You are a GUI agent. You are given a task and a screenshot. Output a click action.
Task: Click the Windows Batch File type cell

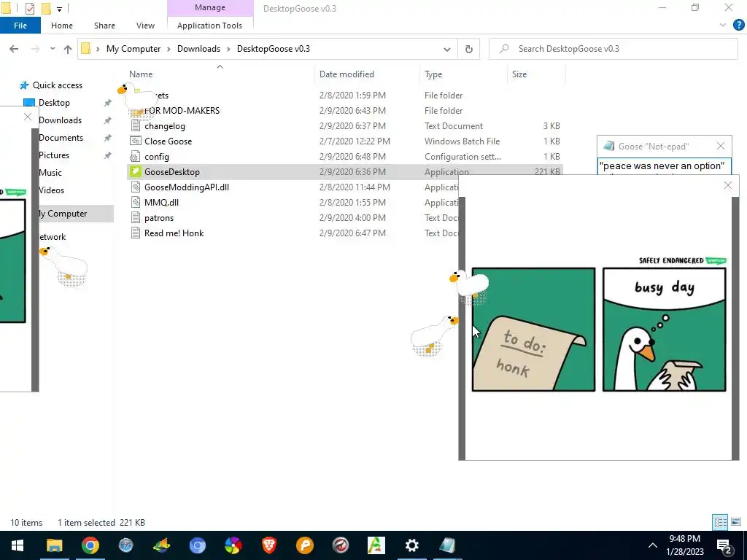click(x=462, y=141)
